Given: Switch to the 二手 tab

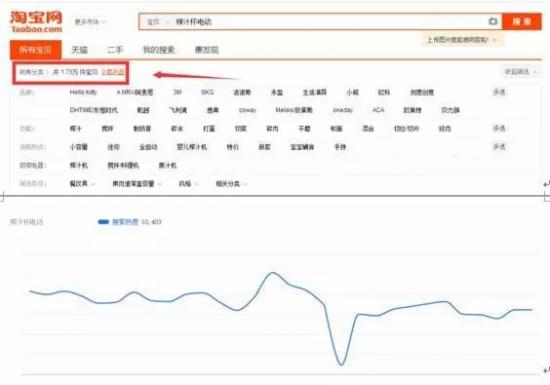Looking at the screenshot, I should 115,50.
